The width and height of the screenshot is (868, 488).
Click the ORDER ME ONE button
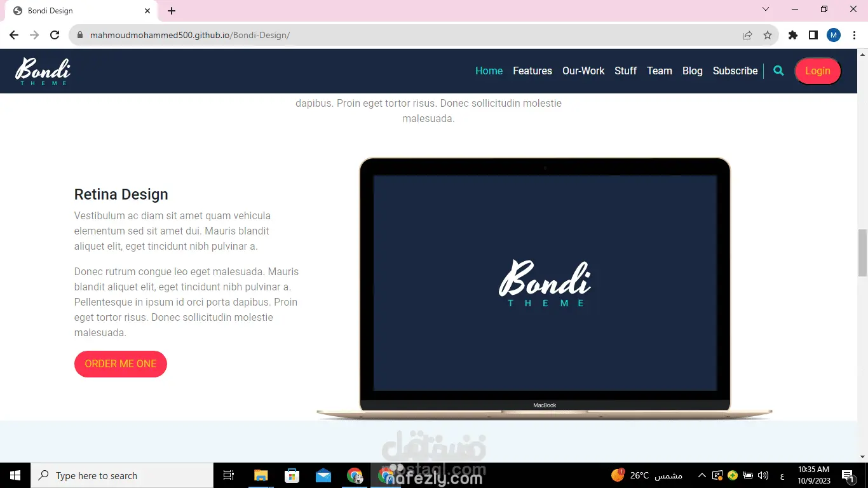pos(121,364)
